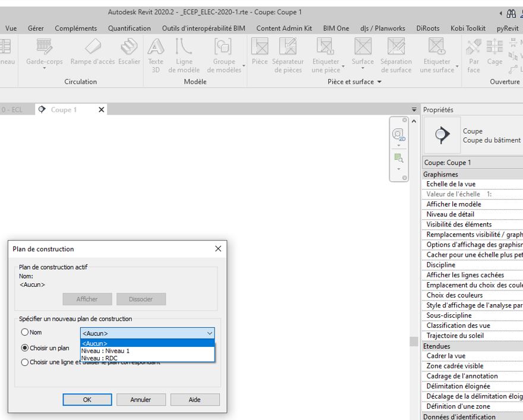The height and width of the screenshot is (420, 523).
Task: Select Choisir une ligne radio button
Action: 25,362
